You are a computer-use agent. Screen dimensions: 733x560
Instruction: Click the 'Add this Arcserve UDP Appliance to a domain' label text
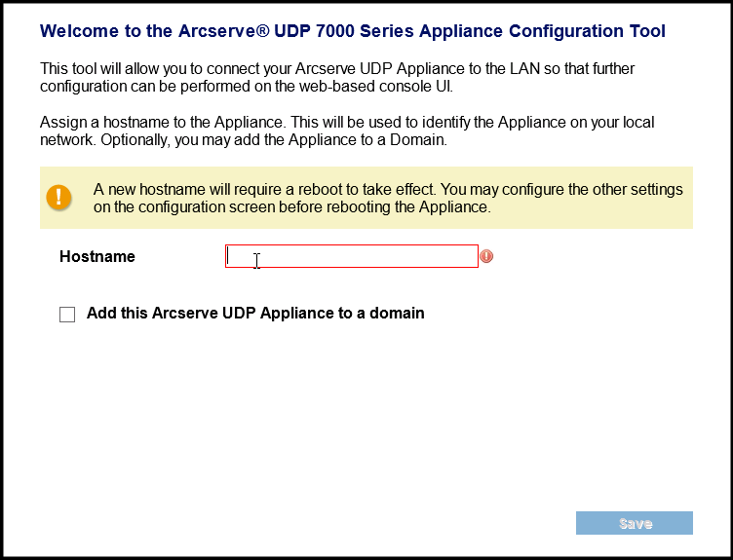255,314
